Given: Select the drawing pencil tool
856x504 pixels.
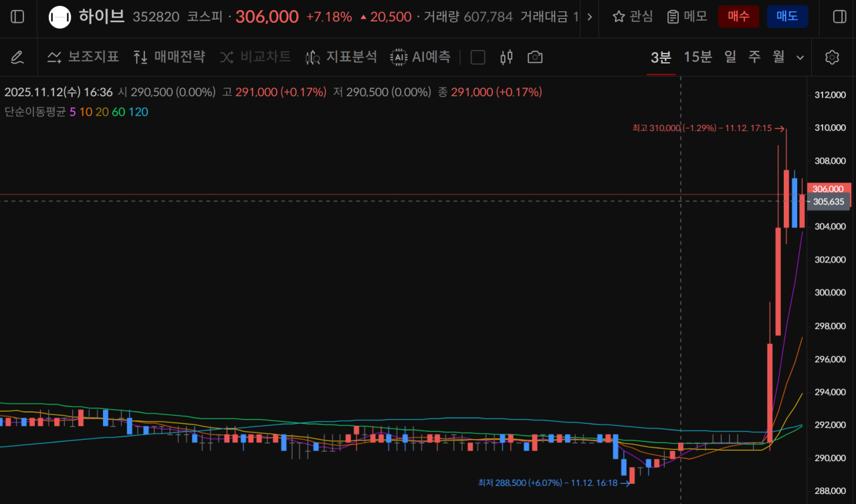Looking at the screenshot, I should click(17, 57).
